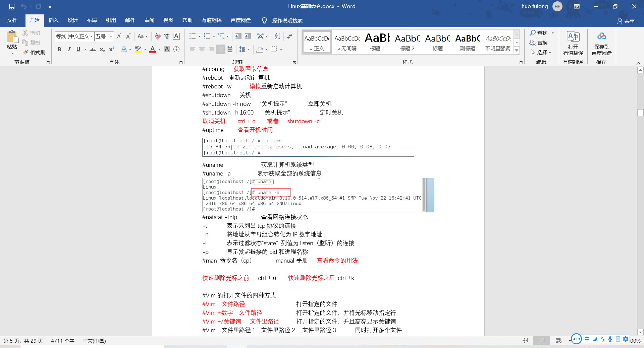Click the character shading icon
Screen dimensions: 644x348
pos(167,49)
